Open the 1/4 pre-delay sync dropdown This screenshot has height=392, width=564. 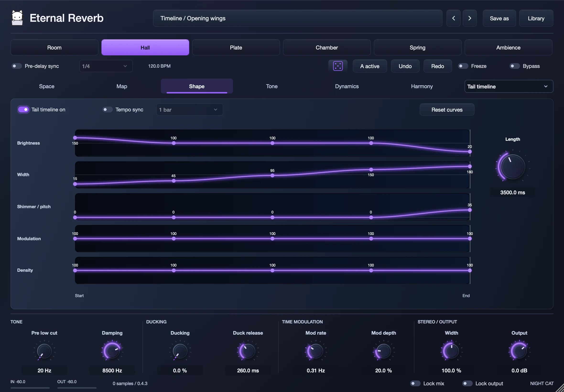click(x=106, y=66)
